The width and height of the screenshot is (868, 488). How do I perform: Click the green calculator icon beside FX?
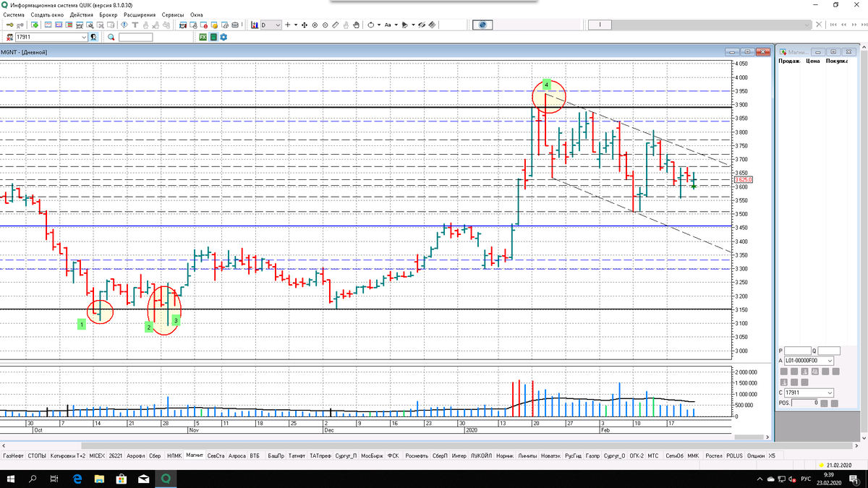213,37
